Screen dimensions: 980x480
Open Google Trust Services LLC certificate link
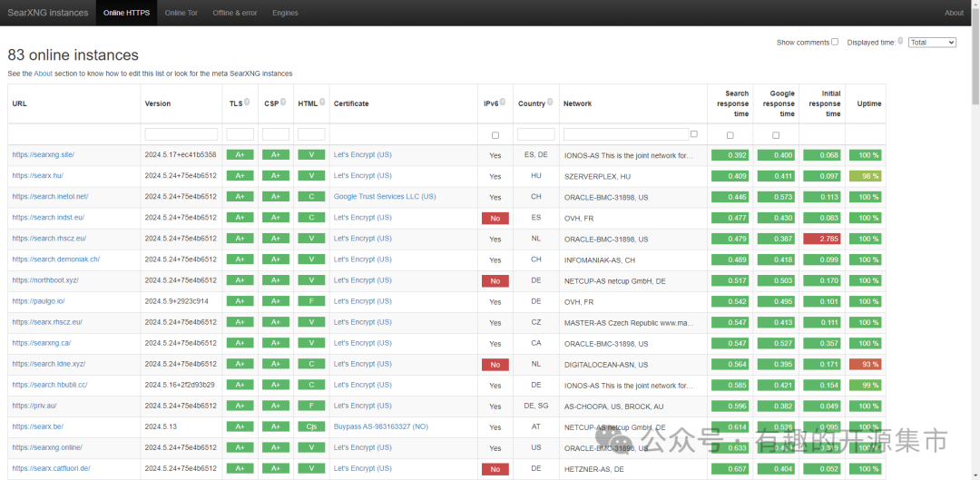[x=385, y=196]
